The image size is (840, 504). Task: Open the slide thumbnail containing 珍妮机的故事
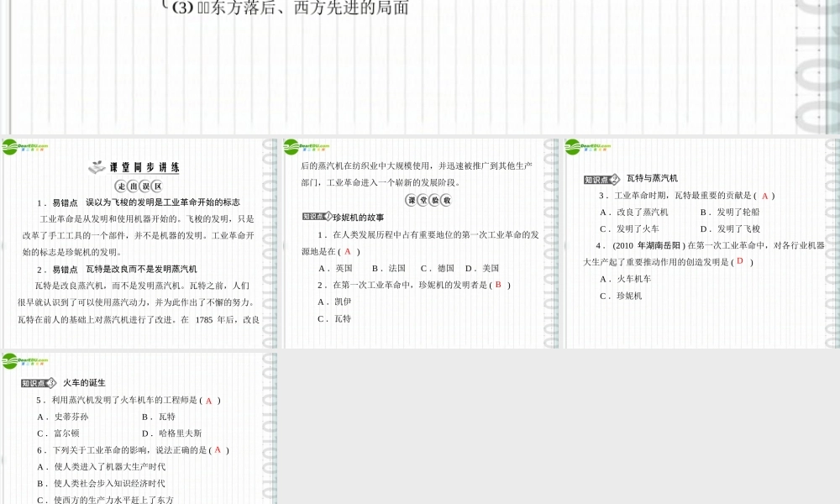[421, 244]
